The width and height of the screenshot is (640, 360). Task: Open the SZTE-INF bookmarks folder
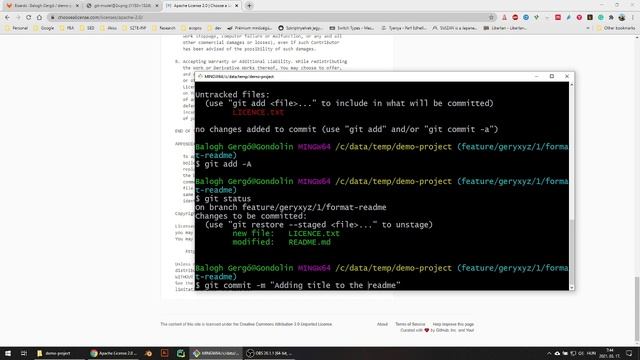point(134,28)
